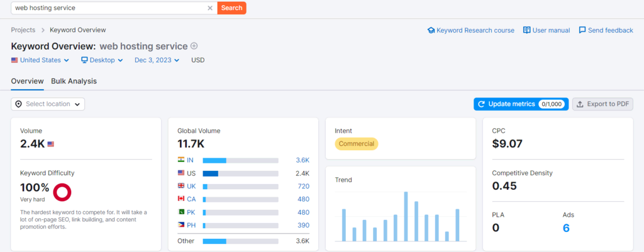
Task: Expand the Select location dropdown
Action: [48, 104]
